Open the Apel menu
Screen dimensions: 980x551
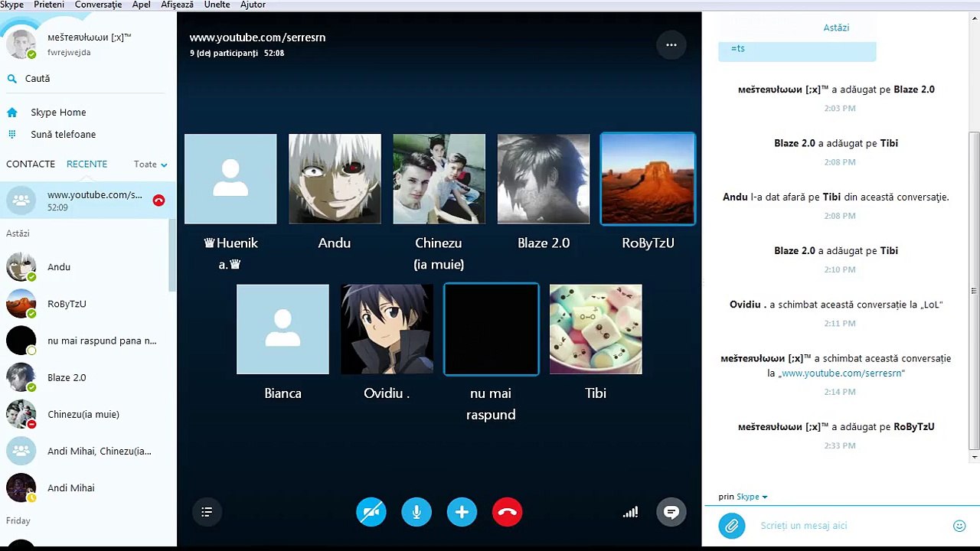coord(142,5)
